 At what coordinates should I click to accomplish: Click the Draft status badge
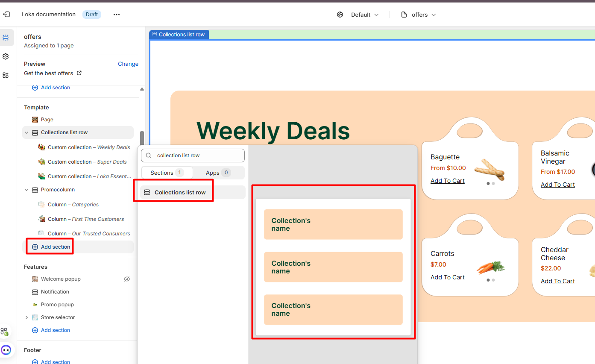[92, 15]
